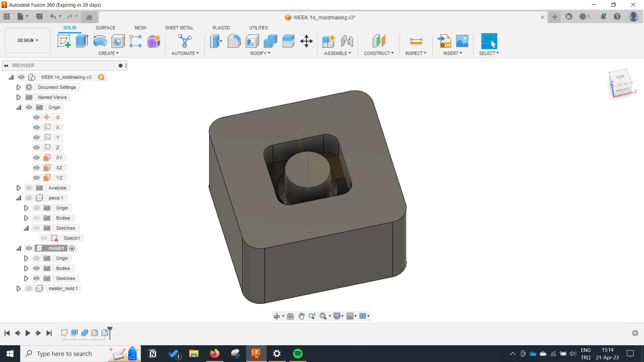Show the Analysis folder
This screenshot has width=644, height=362.
click(x=29, y=188)
